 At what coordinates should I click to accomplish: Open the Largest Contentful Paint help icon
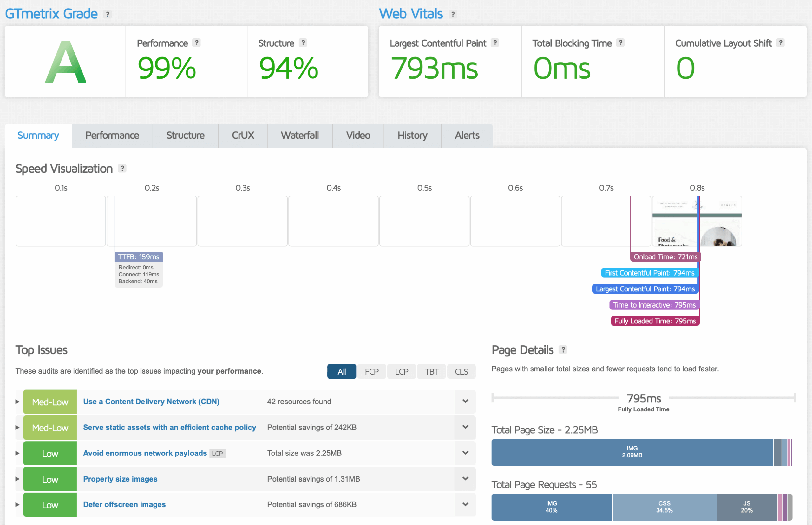tap(494, 43)
